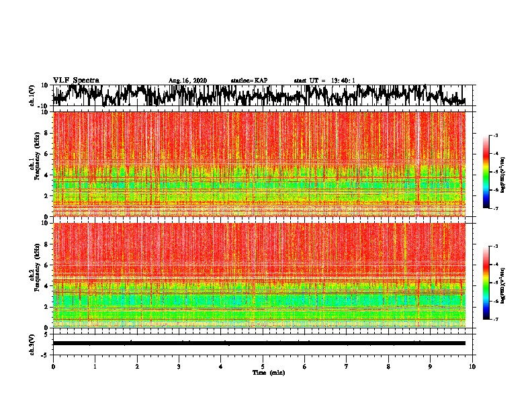Click the "ch.1(V)" axis label
The width and height of the screenshot is (532, 411).
(32, 95)
